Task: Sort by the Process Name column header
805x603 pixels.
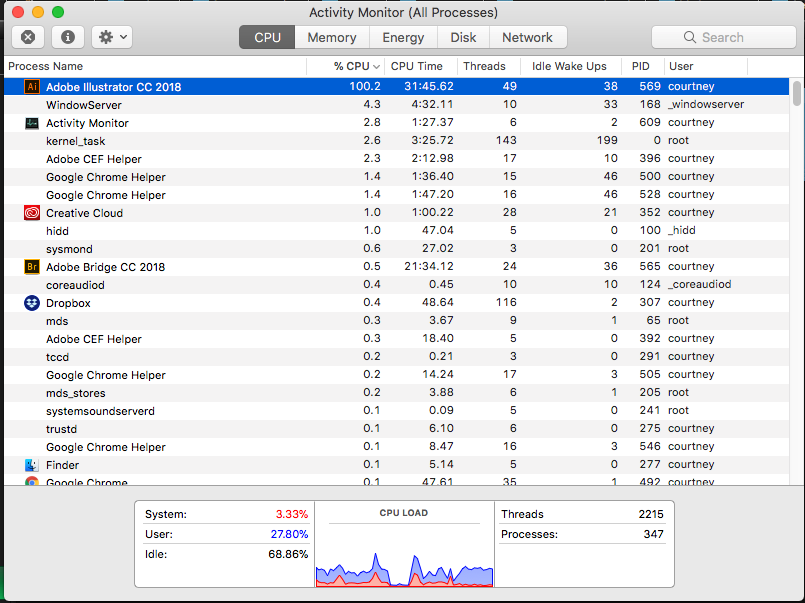Action: [155, 66]
